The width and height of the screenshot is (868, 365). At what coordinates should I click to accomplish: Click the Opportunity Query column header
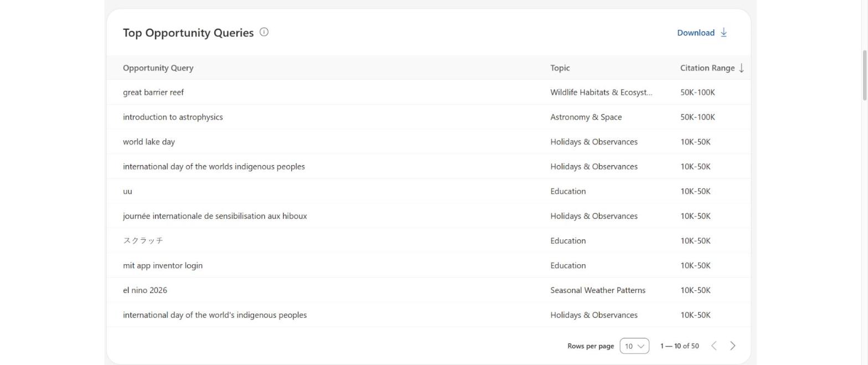pos(158,68)
